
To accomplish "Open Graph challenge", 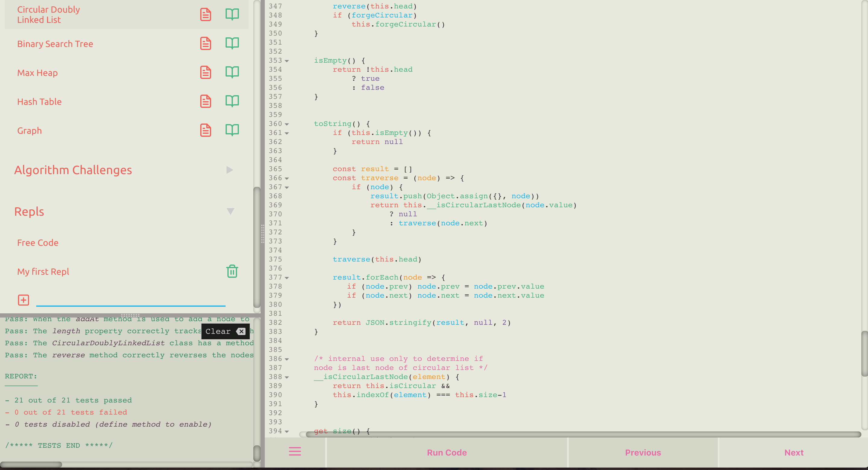I will (30, 131).
